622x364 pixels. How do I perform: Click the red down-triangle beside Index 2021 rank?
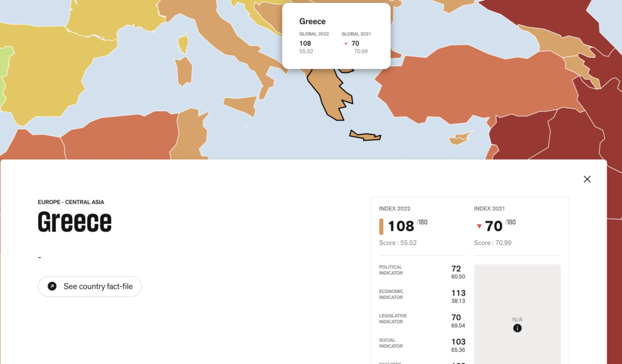coord(479,226)
